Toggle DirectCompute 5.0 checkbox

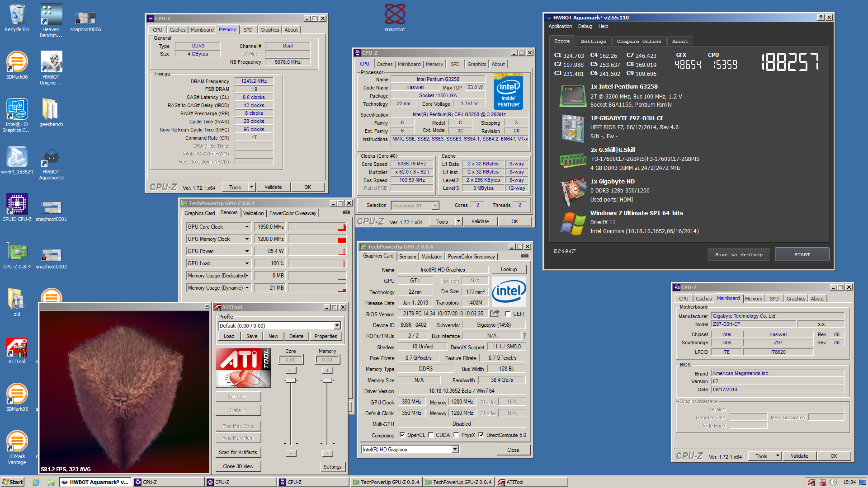point(481,435)
